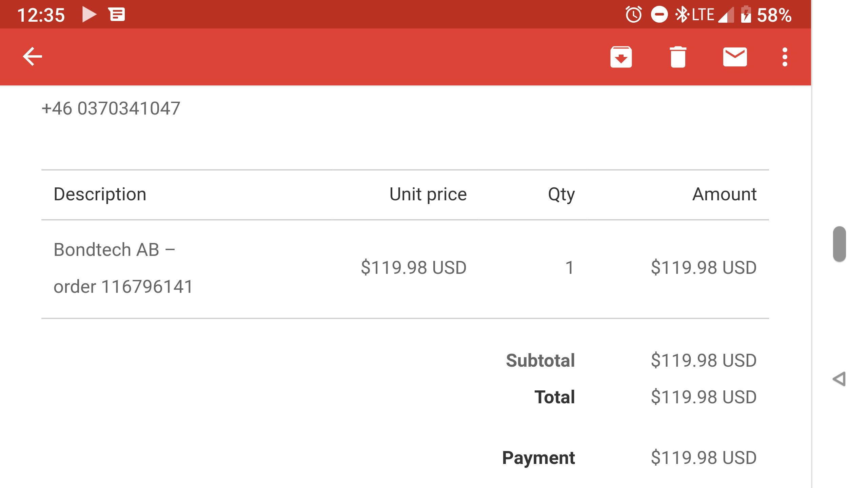868x488 pixels.
Task: Tap the Play Store notification icon
Action: 89,15
